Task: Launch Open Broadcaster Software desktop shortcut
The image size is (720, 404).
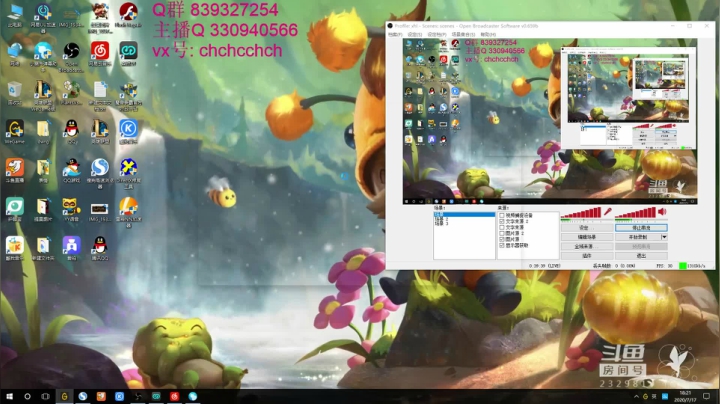Action: click(x=71, y=56)
